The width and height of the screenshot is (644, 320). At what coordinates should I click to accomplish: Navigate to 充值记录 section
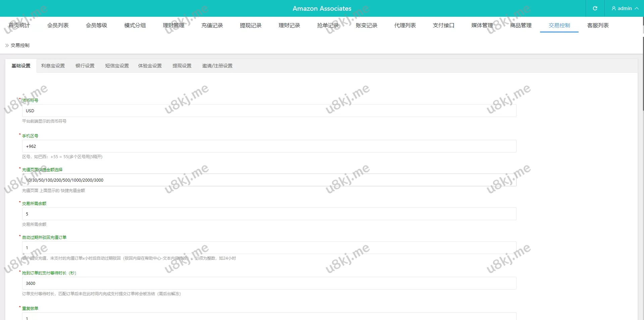pos(212,25)
